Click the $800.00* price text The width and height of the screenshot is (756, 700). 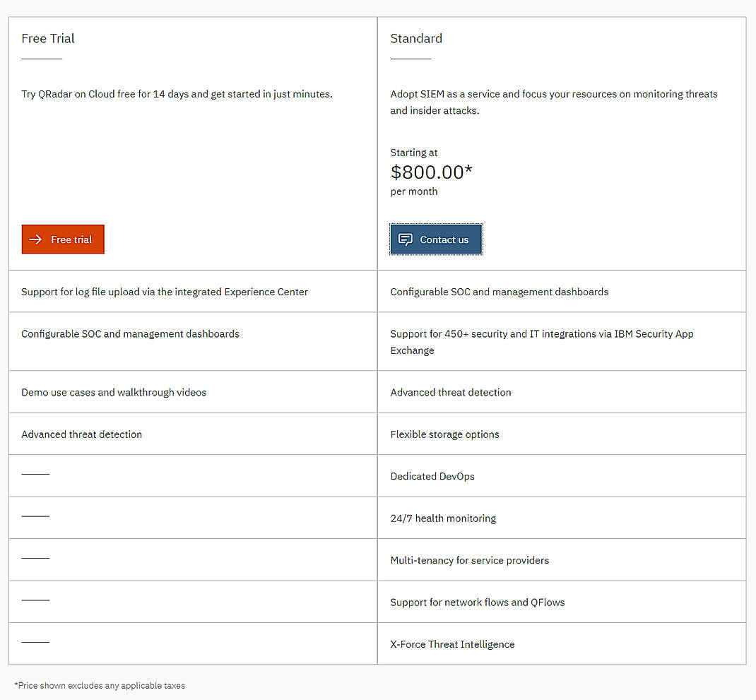point(431,172)
